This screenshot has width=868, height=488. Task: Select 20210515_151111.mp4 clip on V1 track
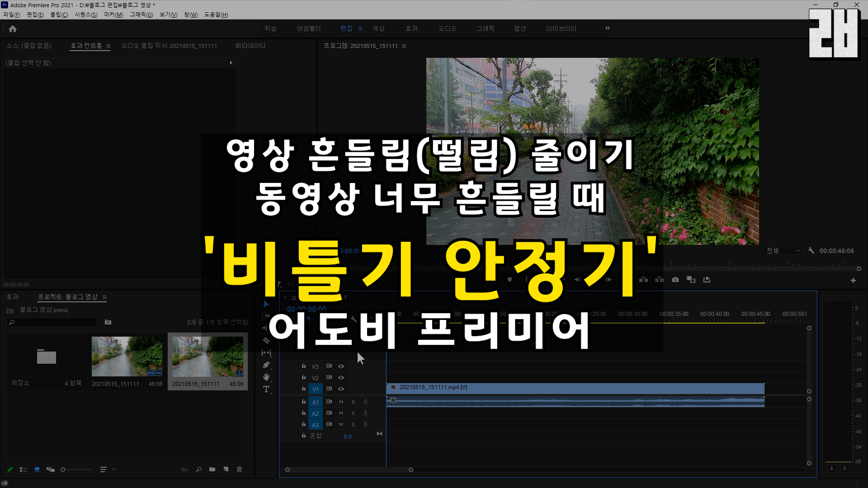click(x=574, y=388)
